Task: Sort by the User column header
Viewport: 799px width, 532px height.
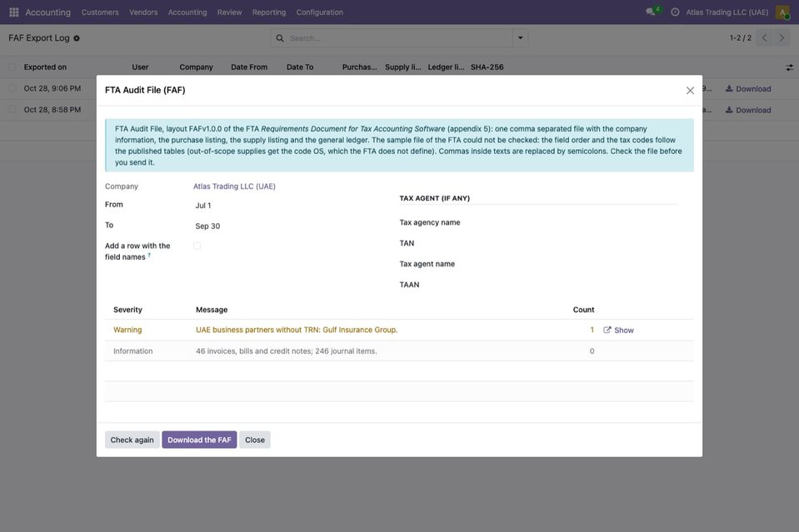Action: click(x=140, y=67)
